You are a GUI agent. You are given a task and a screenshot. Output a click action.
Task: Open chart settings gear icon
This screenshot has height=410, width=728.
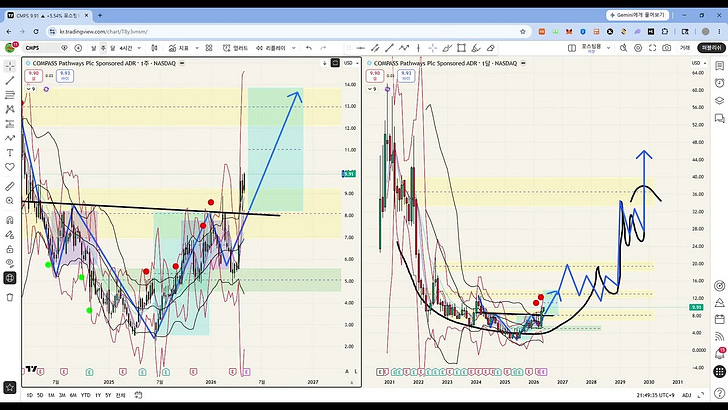[x=638, y=48]
